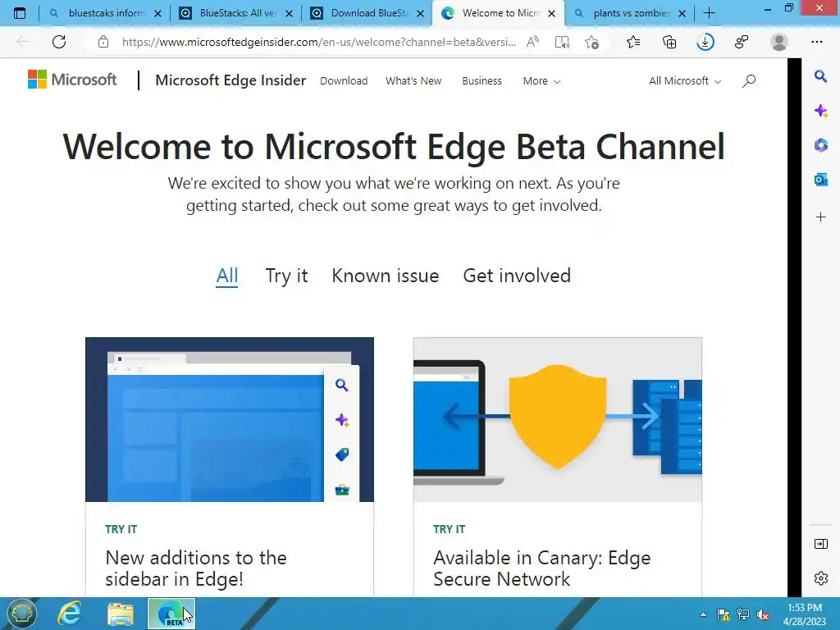The width and height of the screenshot is (840, 630).
Task: Switch to plants vs zombies tab
Action: [629, 13]
